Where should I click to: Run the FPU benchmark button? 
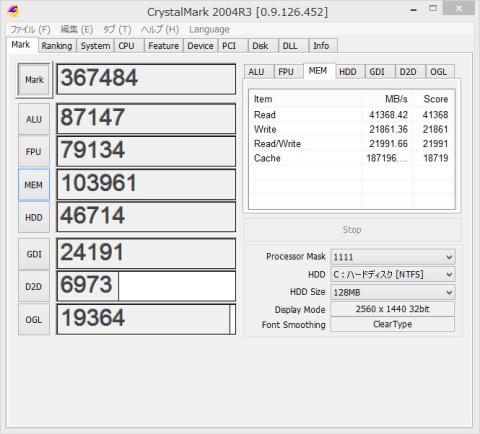pos(34,152)
